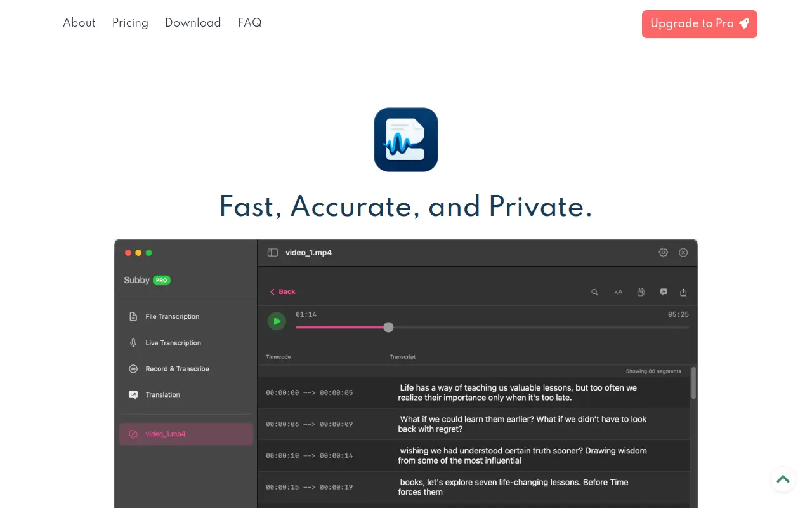Click the Subby app logo icon
This screenshot has height=508, width=812.
(406, 140)
